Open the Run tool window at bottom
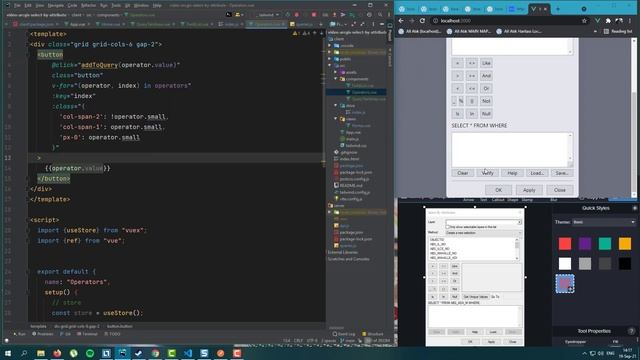This screenshot has width=640, height=360. 19,334
